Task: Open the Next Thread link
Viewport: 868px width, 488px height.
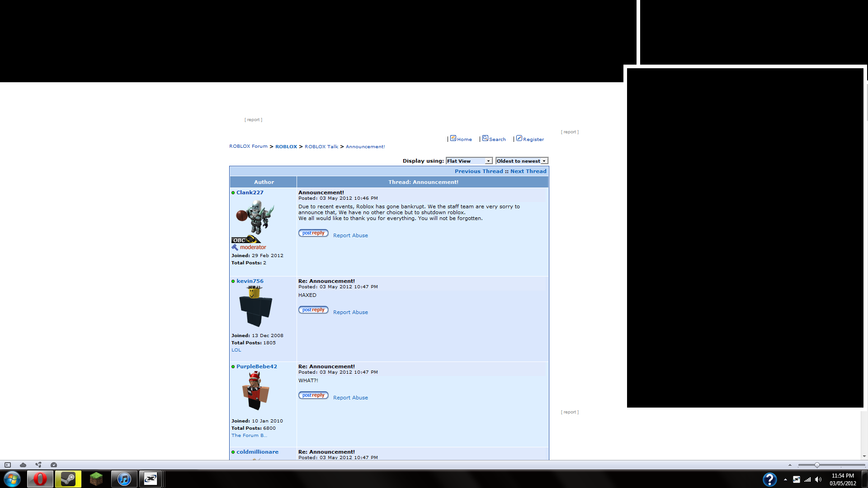Action: pyautogui.click(x=528, y=171)
